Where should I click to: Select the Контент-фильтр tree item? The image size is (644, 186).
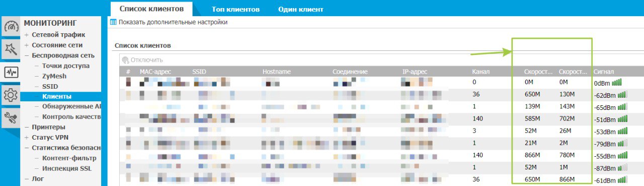pos(69,158)
